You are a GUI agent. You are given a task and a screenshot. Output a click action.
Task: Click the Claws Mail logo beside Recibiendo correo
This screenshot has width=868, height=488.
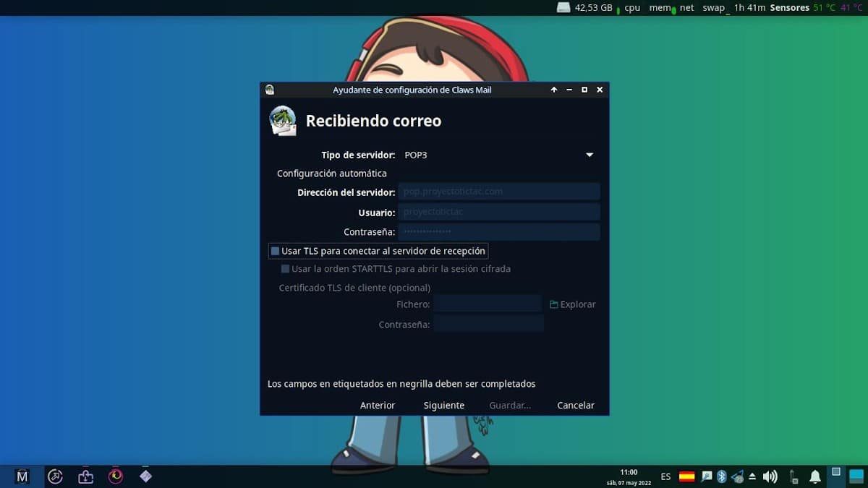[x=283, y=121]
